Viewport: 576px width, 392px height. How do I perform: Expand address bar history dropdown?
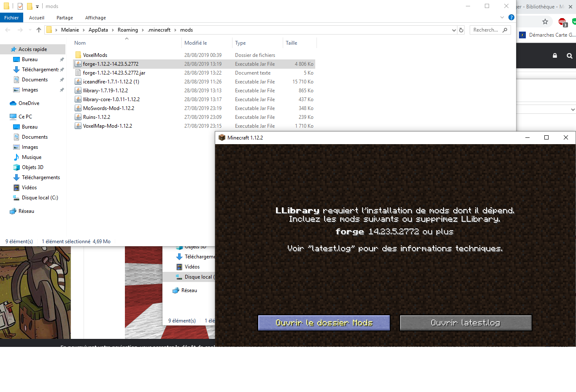click(x=454, y=30)
